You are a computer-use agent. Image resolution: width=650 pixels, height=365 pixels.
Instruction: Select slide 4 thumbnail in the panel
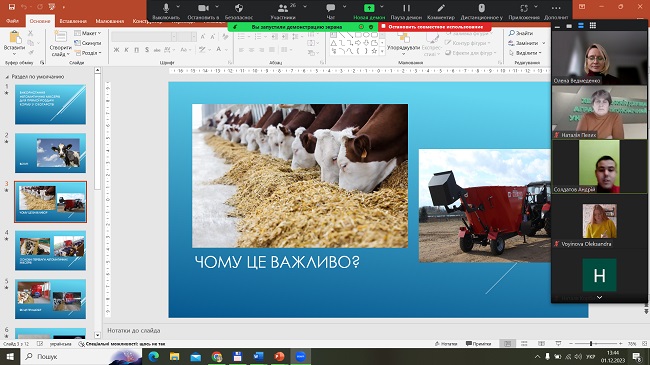pyautogui.click(x=51, y=250)
